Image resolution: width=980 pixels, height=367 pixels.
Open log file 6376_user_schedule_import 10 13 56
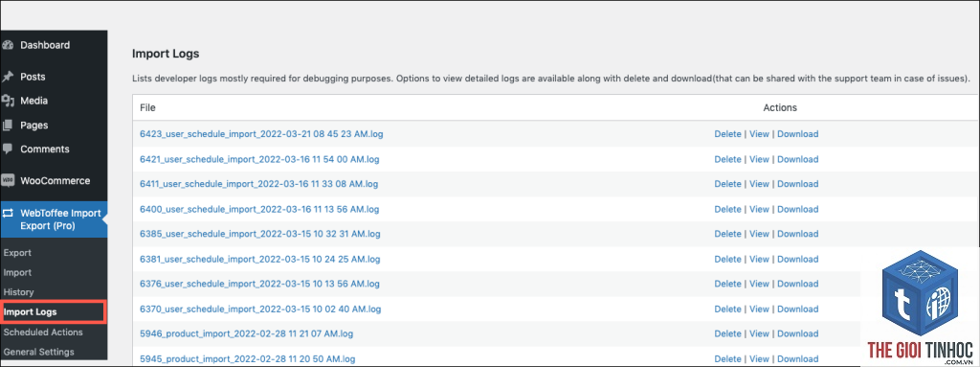point(259,285)
